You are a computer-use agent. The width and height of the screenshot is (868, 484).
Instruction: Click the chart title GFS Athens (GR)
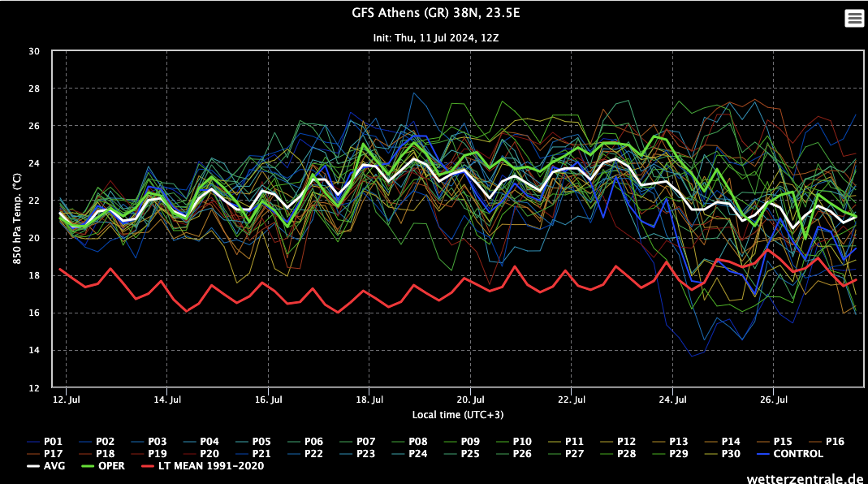click(x=436, y=13)
